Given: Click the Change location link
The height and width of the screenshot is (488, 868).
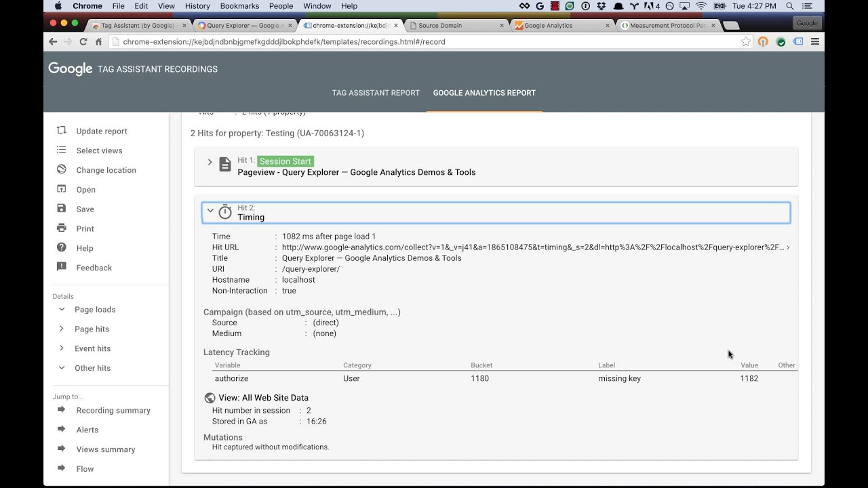Looking at the screenshot, I should click(x=106, y=170).
